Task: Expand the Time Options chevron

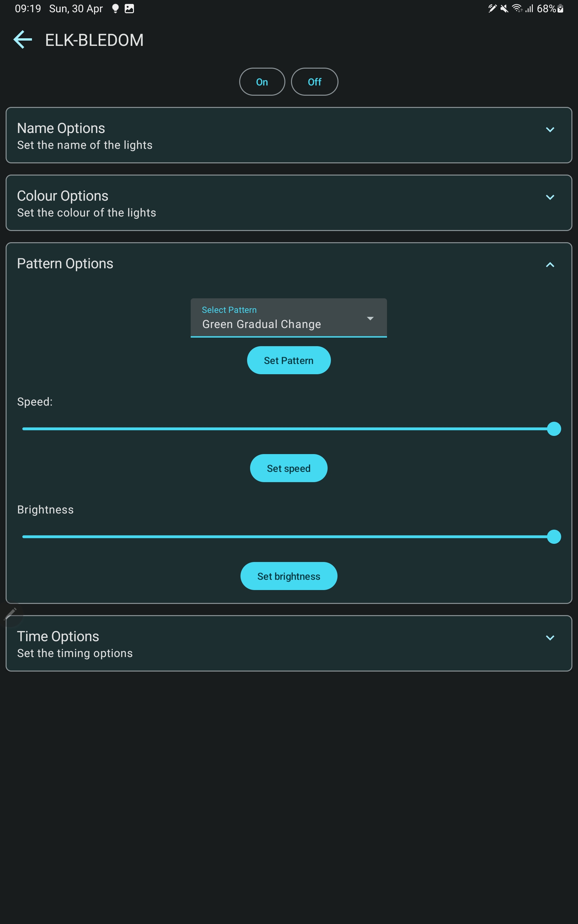Action: (550, 638)
